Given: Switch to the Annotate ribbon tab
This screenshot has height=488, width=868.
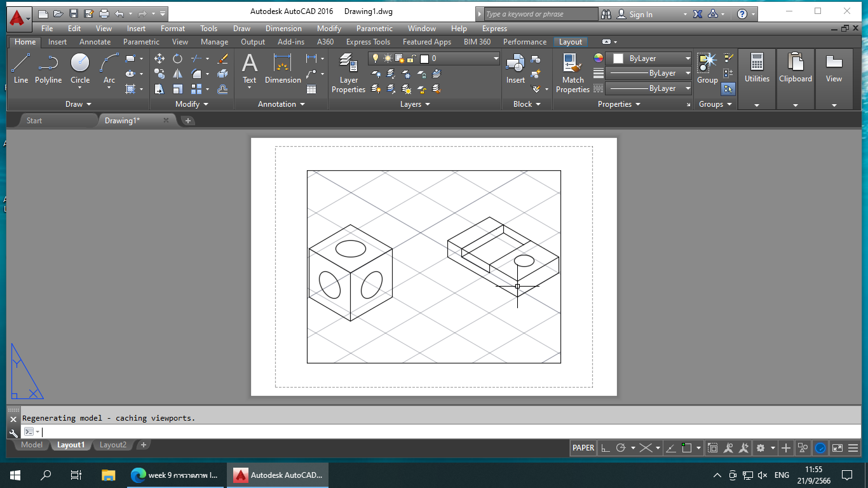Looking at the screenshot, I should [x=95, y=42].
